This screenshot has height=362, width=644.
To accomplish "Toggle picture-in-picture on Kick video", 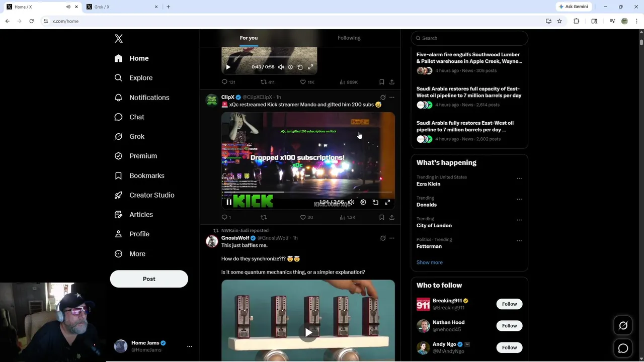I will (x=375, y=202).
